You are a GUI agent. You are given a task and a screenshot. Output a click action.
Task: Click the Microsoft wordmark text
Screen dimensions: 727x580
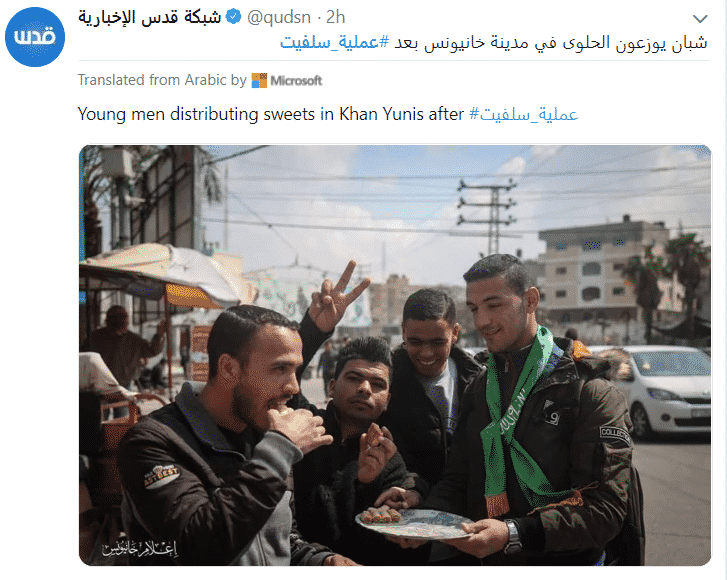[296, 81]
